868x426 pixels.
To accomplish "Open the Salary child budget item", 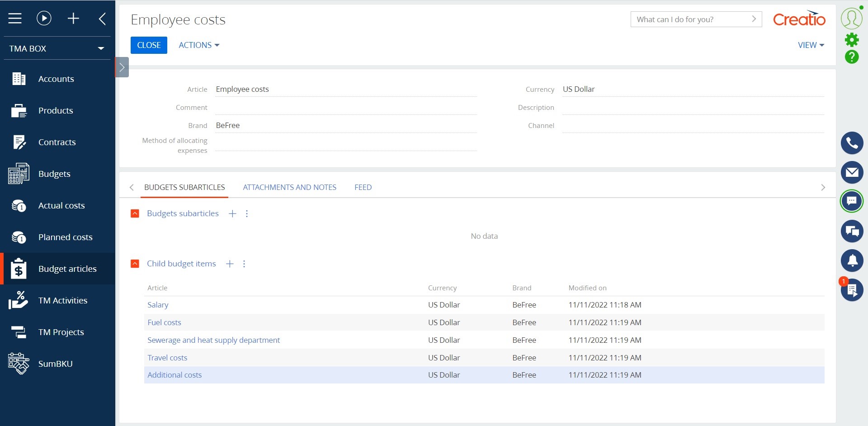I will tap(158, 305).
